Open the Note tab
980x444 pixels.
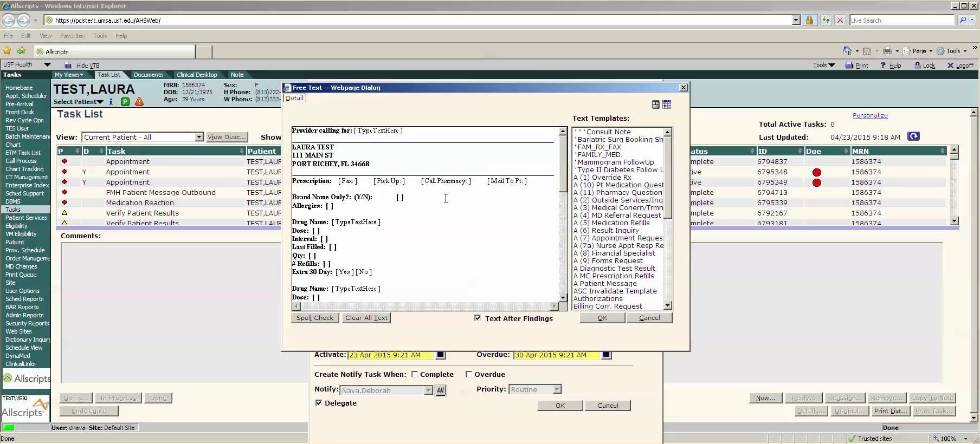pyautogui.click(x=237, y=75)
